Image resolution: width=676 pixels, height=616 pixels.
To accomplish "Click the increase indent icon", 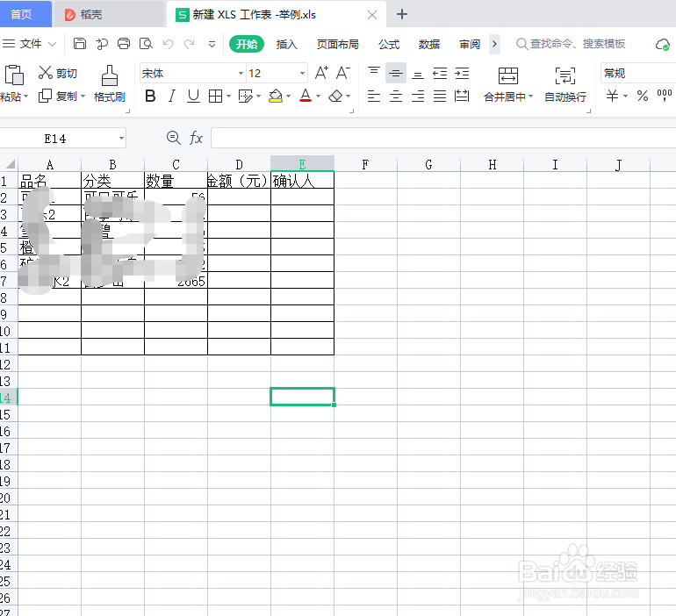I will [462, 73].
